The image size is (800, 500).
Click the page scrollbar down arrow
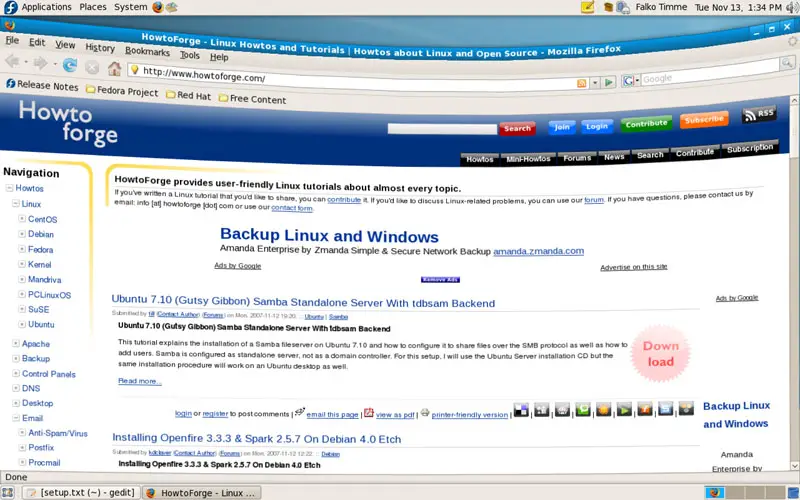(794, 466)
